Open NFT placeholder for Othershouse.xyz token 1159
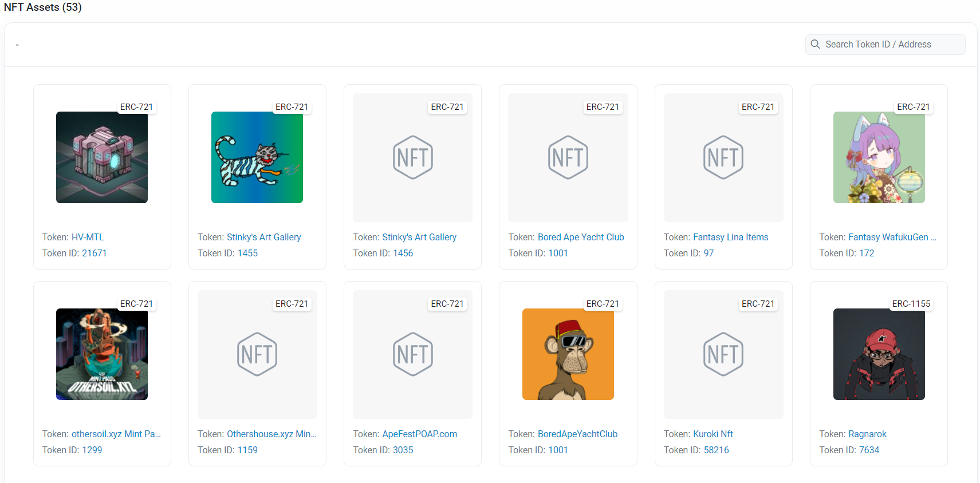The height and width of the screenshot is (483, 980). tap(257, 354)
